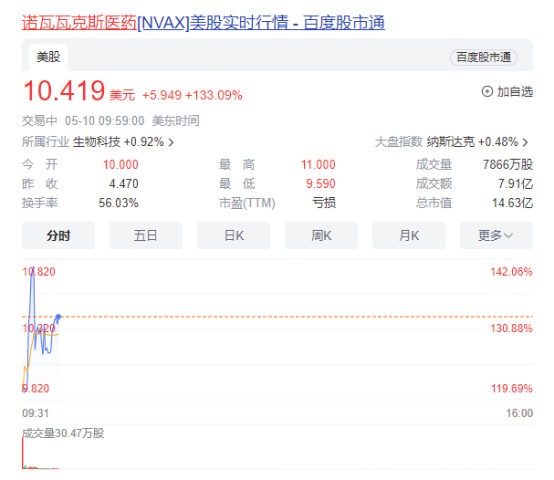The height and width of the screenshot is (480, 554).
Task: Switch to the 五日 chart tab
Action: pyautogui.click(x=146, y=236)
